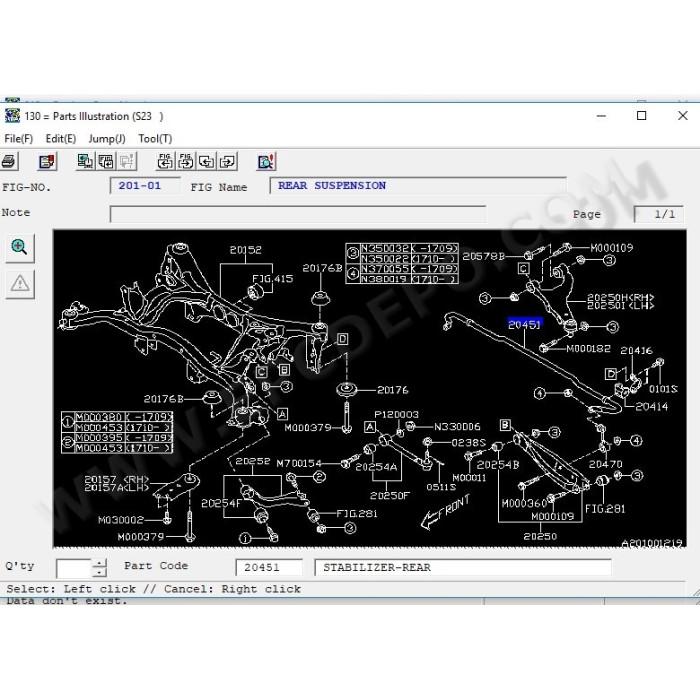
Task: Click the Part Code field showing 20451
Action: tap(269, 567)
